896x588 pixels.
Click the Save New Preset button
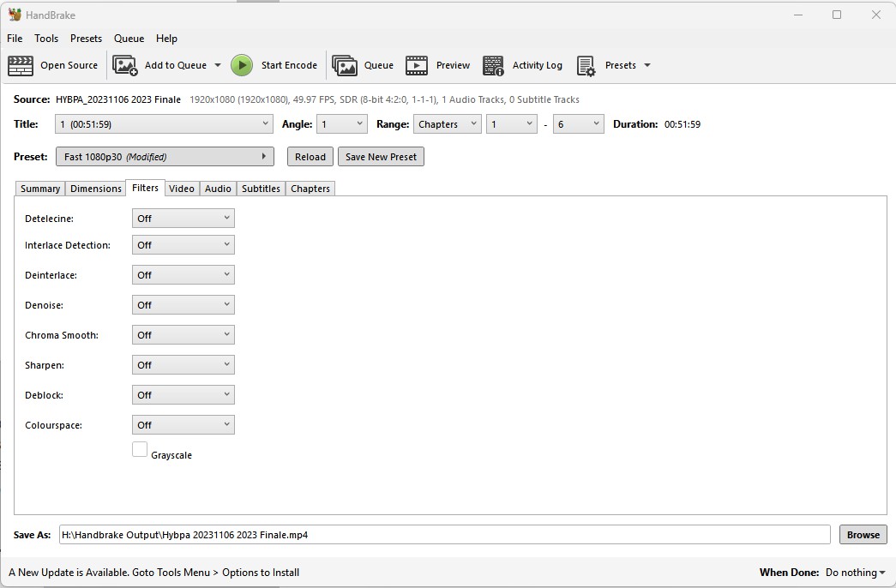(x=382, y=157)
